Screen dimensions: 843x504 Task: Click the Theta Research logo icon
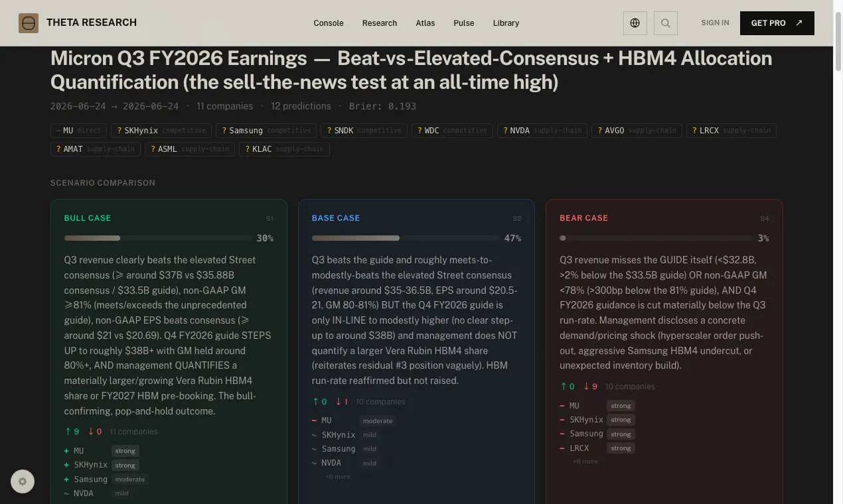click(x=29, y=23)
